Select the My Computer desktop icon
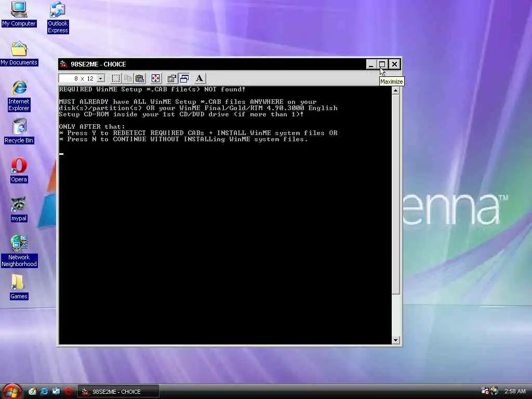The width and height of the screenshot is (532, 399). (x=19, y=14)
